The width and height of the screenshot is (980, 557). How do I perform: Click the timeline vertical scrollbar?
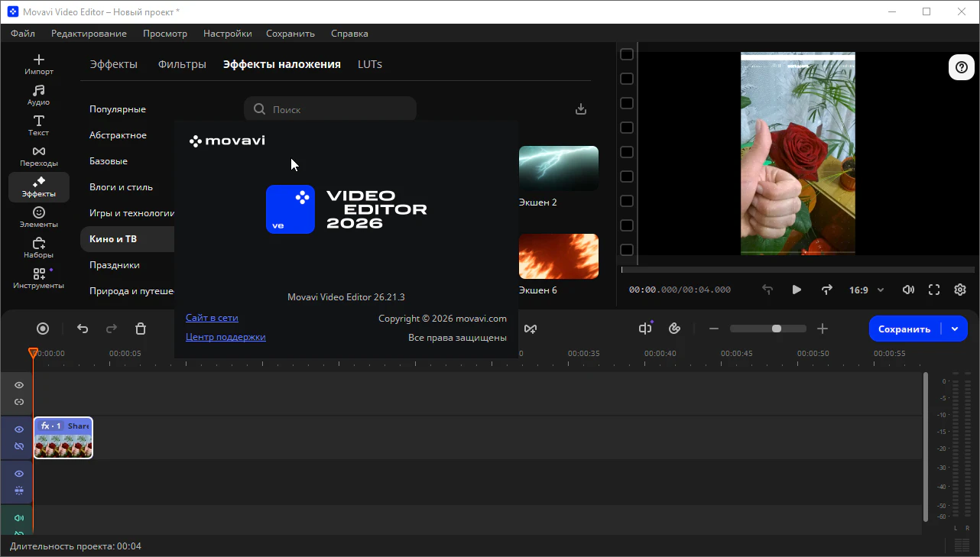[x=926, y=447]
